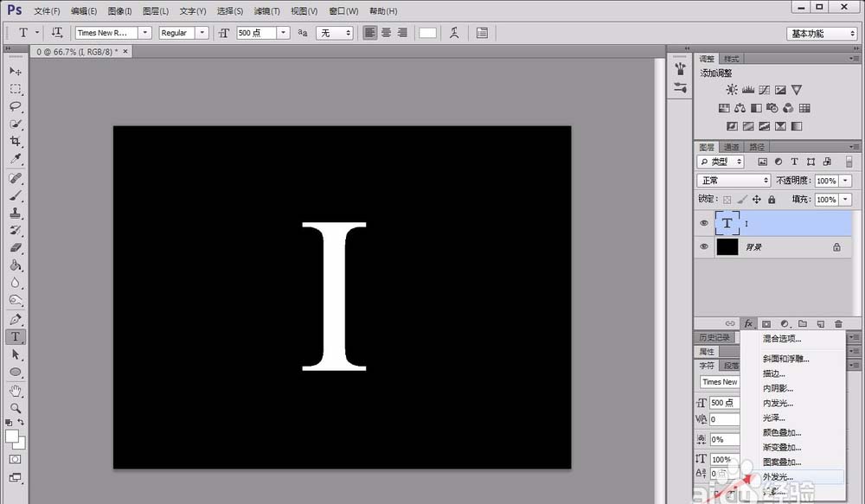Open the Create Warped Text option
This screenshot has width=865, height=504.
coord(454,33)
